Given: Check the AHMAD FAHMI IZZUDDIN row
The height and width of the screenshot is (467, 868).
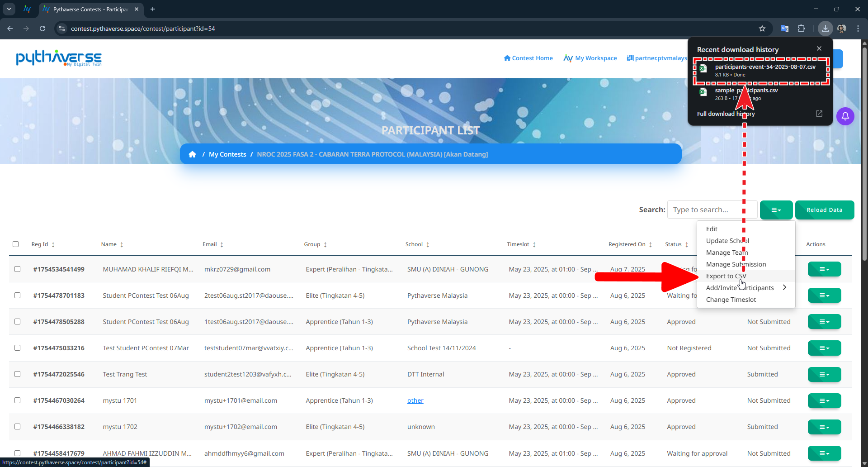Looking at the screenshot, I should [x=18, y=453].
